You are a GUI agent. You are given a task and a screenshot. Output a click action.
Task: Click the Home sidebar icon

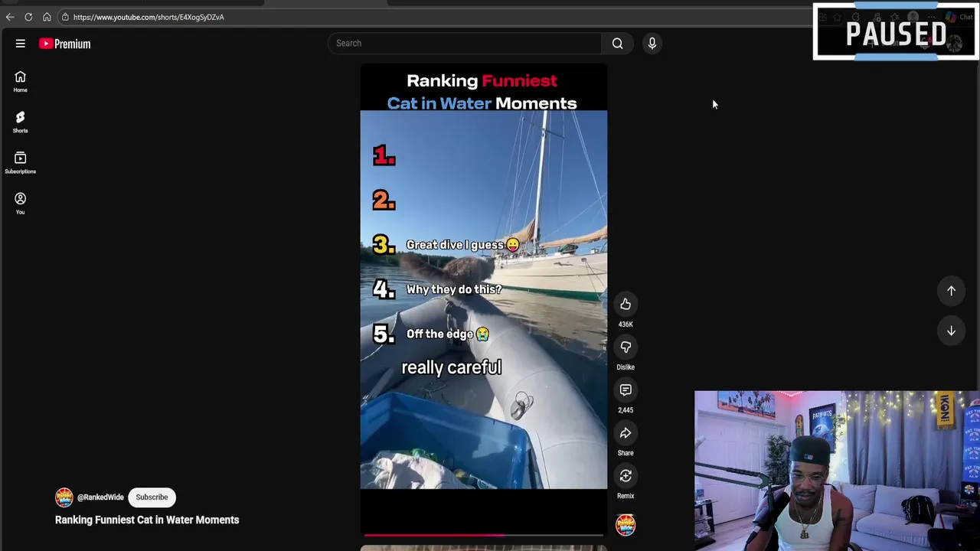click(20, 81)
